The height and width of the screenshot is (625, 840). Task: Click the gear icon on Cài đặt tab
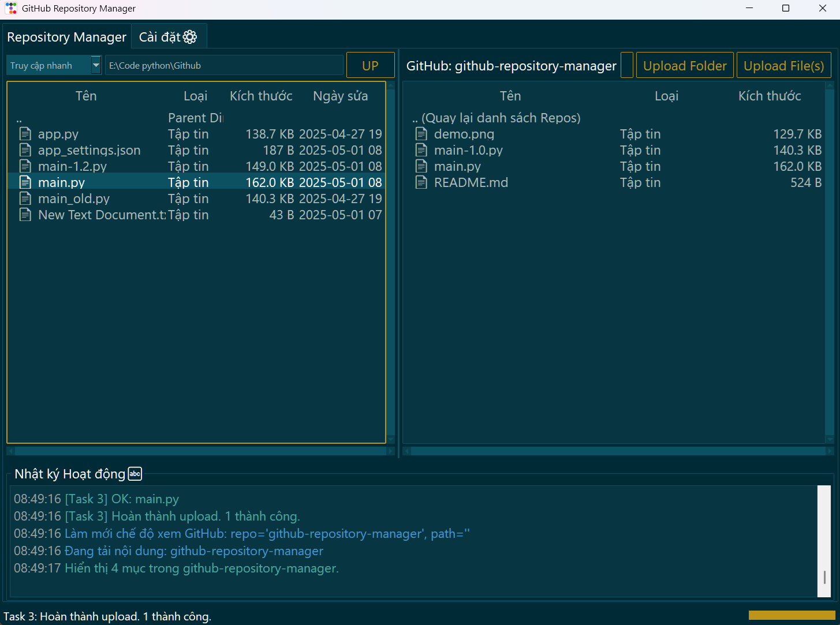tap(190, 37)
